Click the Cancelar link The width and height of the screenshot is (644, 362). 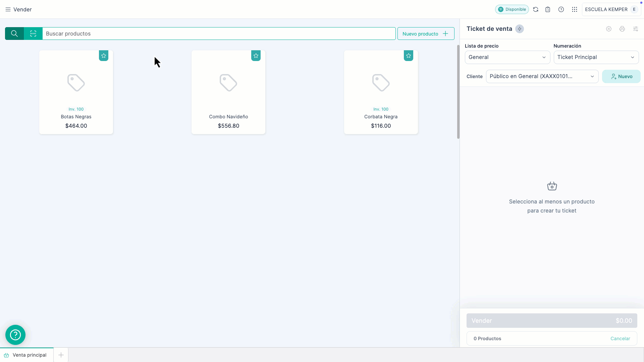click(620, 339)
